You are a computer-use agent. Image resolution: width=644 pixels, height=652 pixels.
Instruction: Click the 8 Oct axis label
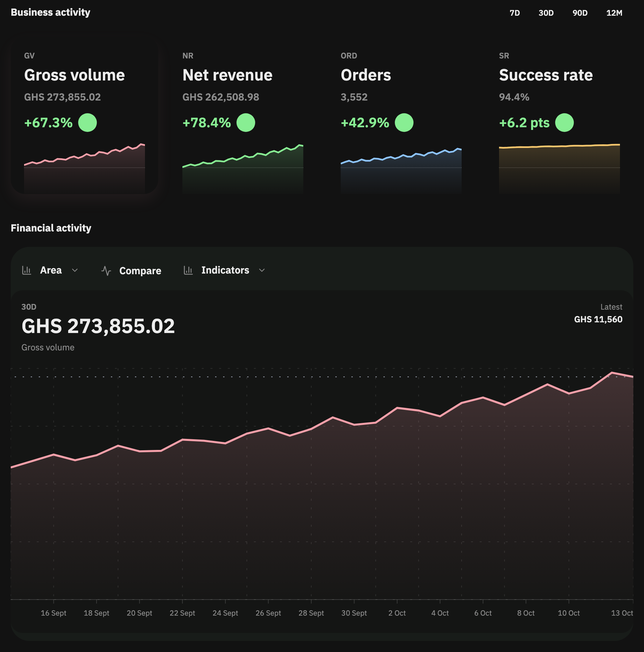coord(526,613)
